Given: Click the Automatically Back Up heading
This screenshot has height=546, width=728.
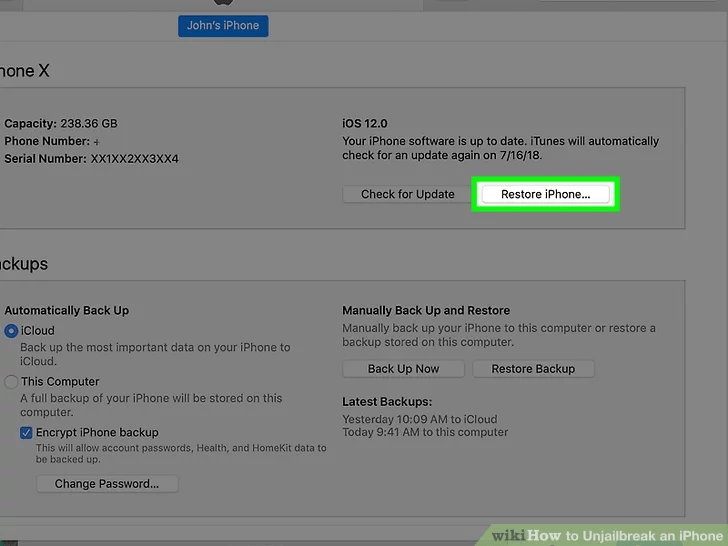Looking at the screenshot, I should pyautogui.click(x=67, y=311).
